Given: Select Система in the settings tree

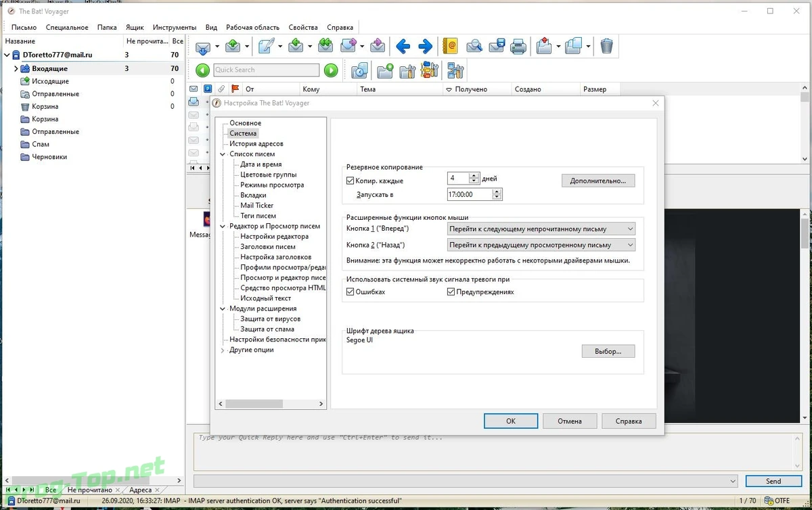Looking at the screenshot, I should tap(243, 133).
